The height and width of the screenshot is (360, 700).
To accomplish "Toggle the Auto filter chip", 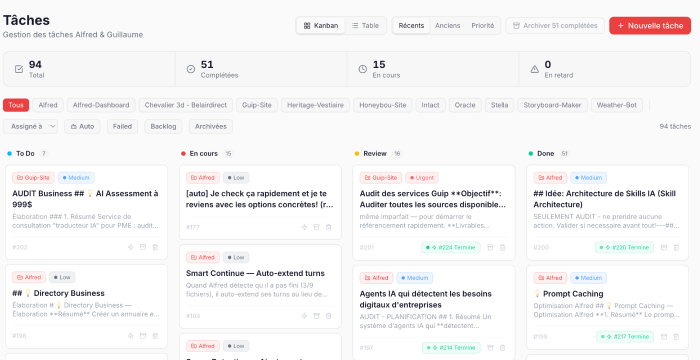I will coord(82,126).
